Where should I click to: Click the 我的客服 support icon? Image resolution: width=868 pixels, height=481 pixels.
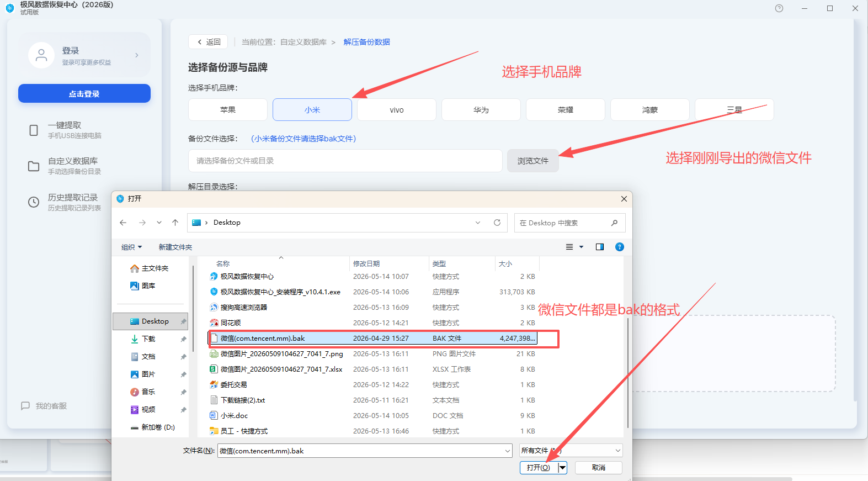point(25,406)
